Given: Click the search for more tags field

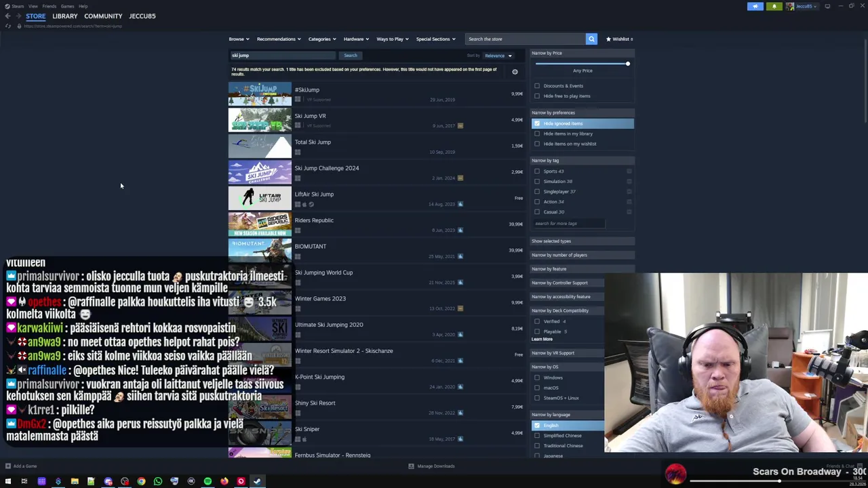Looking at the screenshot, I should 568,223.
